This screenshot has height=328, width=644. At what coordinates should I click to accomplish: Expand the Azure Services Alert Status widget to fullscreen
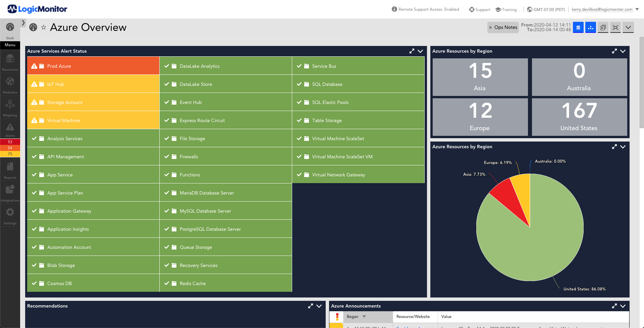(412, 51)
